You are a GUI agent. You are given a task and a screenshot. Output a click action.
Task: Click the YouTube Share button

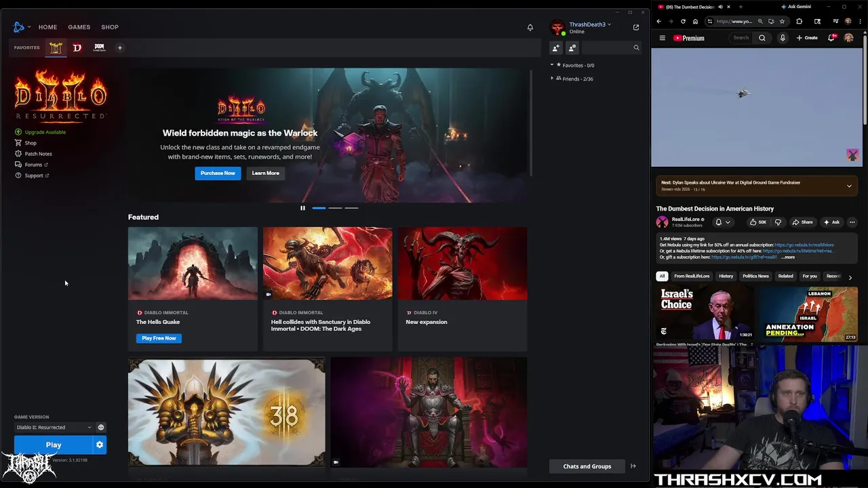click(802, 222)
